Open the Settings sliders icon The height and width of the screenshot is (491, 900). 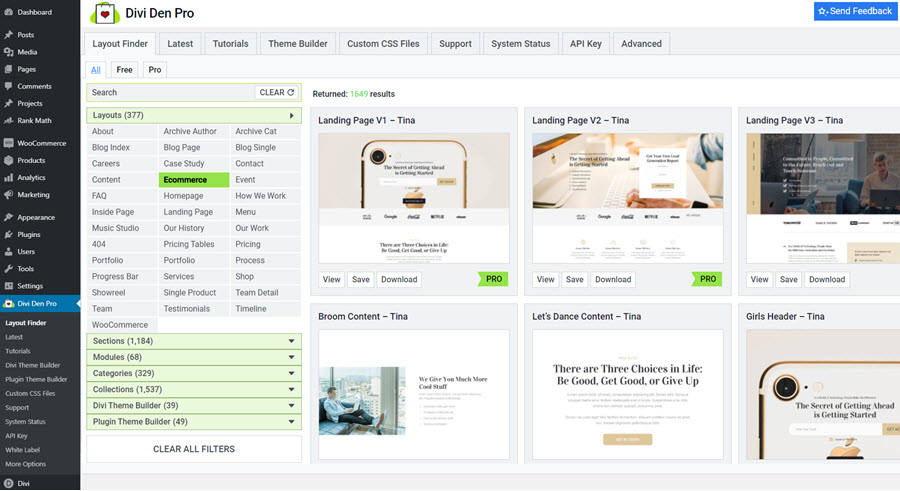click(8, 287)
